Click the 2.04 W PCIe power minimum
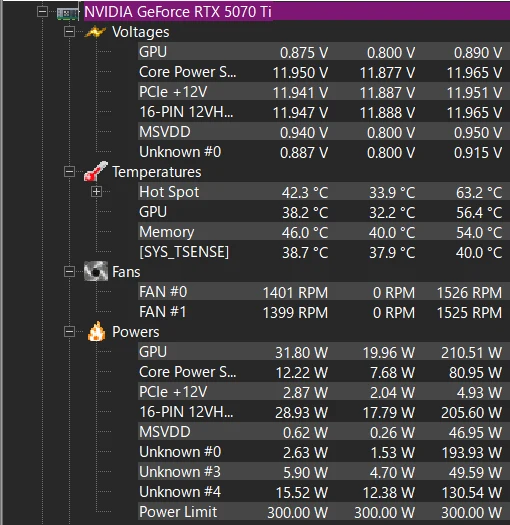 pyautogui.click(x=392, y=393)
